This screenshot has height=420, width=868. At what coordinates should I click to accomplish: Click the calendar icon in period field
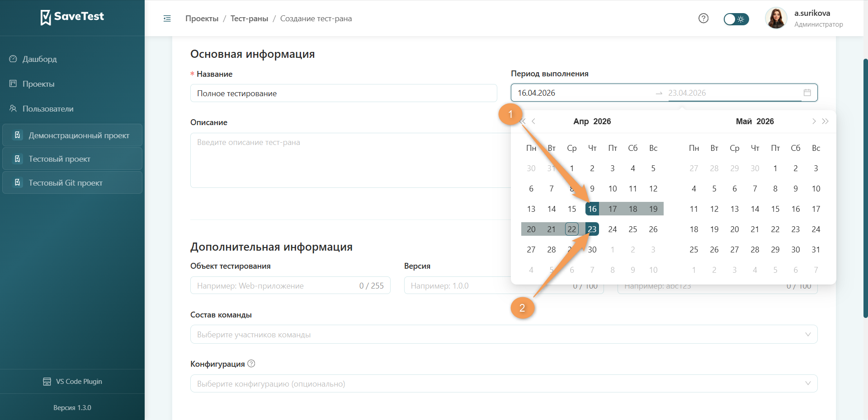pyautogui.click(x=807, y=93)
